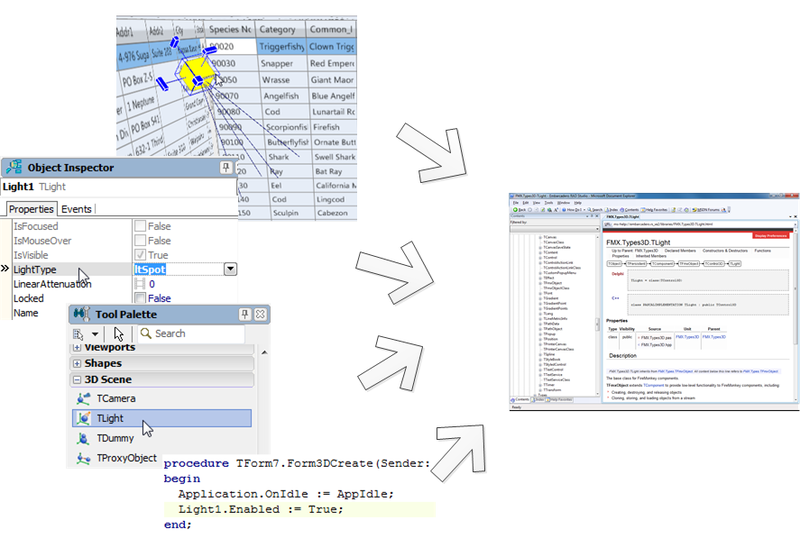This screenshot has height=539, width=800.
Task: Click the Object Inspector panel icon
Action: (14, 167)
